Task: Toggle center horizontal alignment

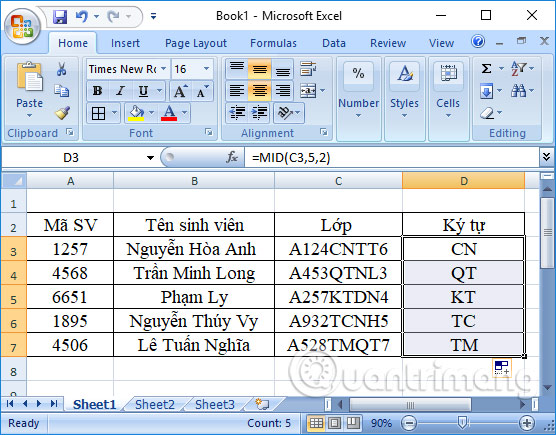Action: point(260,91)
